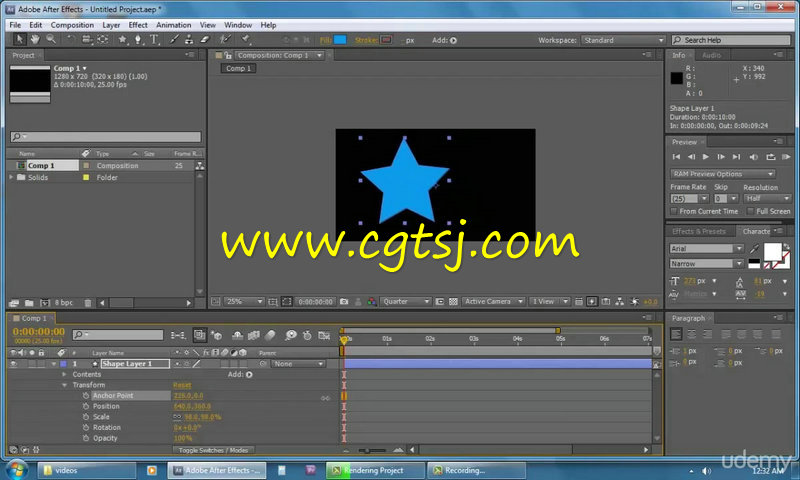Toggle transparency grid icon in viewer
800x480 pixels.
tap(453, 301)
